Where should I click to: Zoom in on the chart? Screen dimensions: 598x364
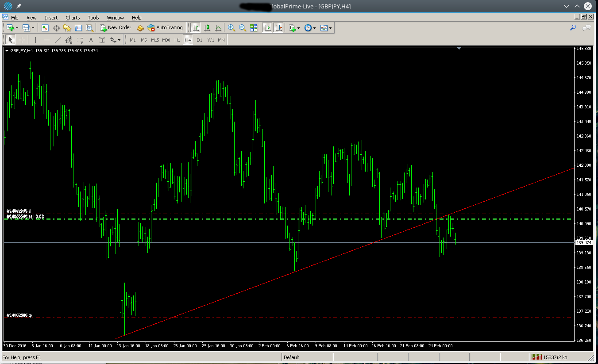pos(231,27)
